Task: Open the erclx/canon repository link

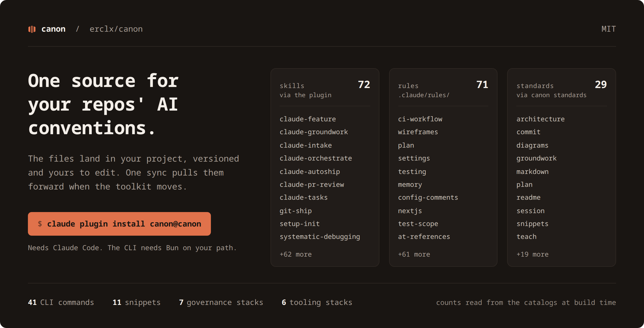Action: [x=116, y=29]
